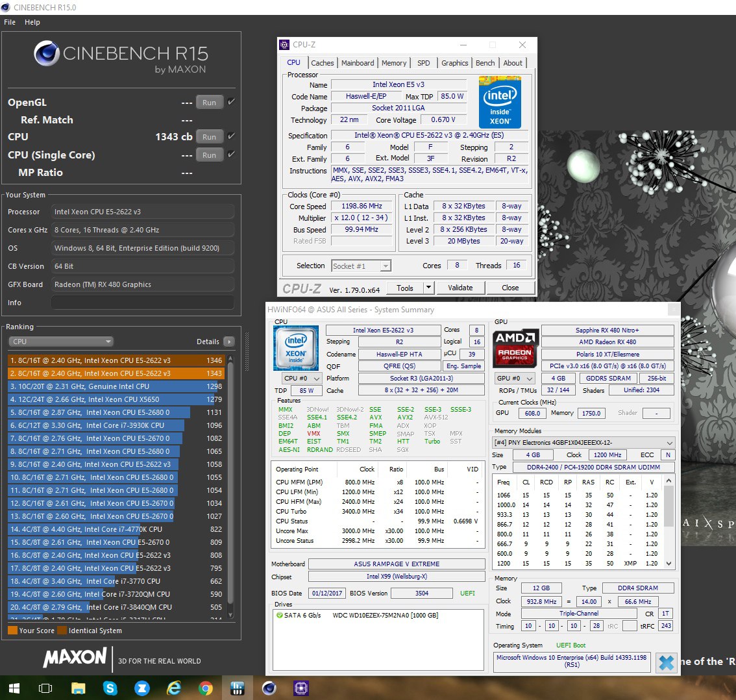This screenshot has height=700, width=736.
Task: Click the green SATA drive status icon
Action: coord(280,615)
